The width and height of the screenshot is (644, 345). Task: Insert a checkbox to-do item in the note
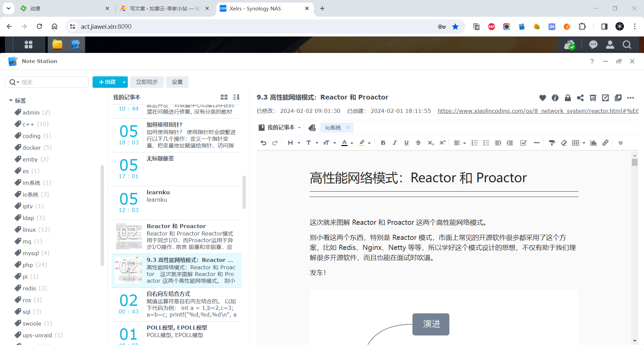click(x=523, y=143)
